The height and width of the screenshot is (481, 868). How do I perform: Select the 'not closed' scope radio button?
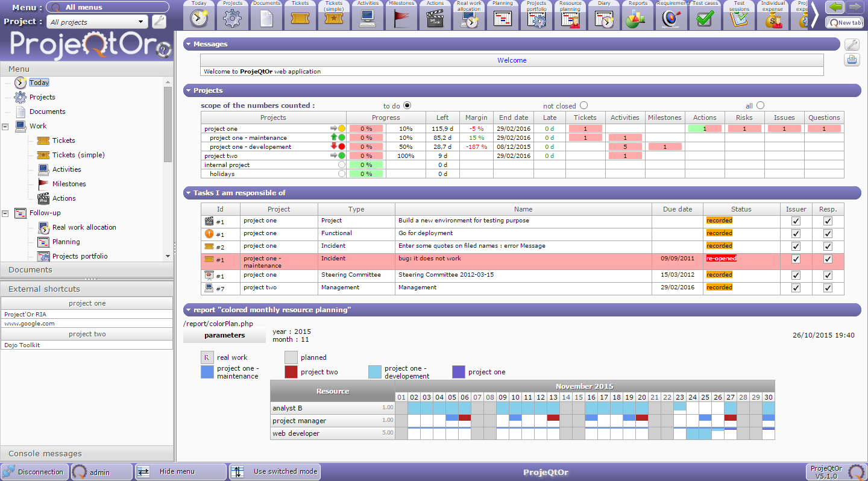coord(583,105)
